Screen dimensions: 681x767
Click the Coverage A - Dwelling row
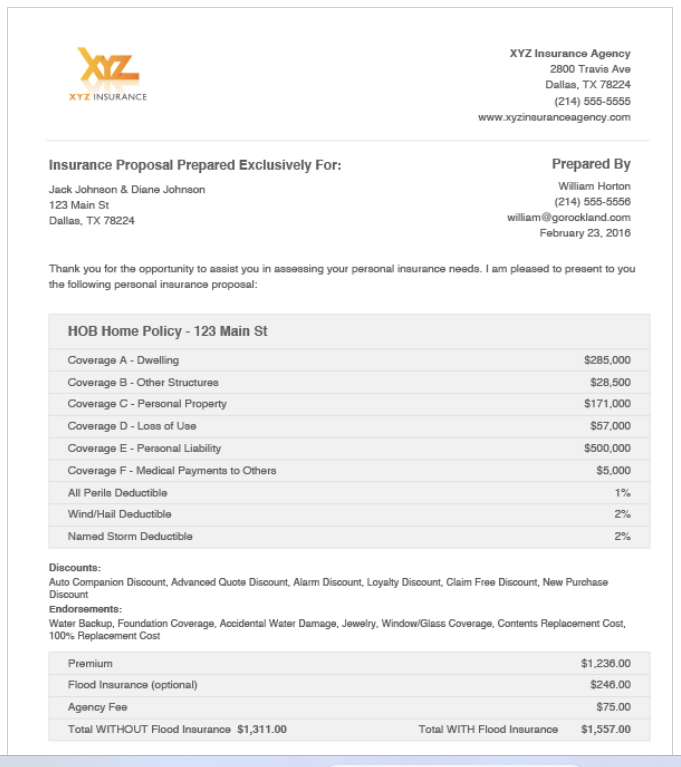[349, 360]
